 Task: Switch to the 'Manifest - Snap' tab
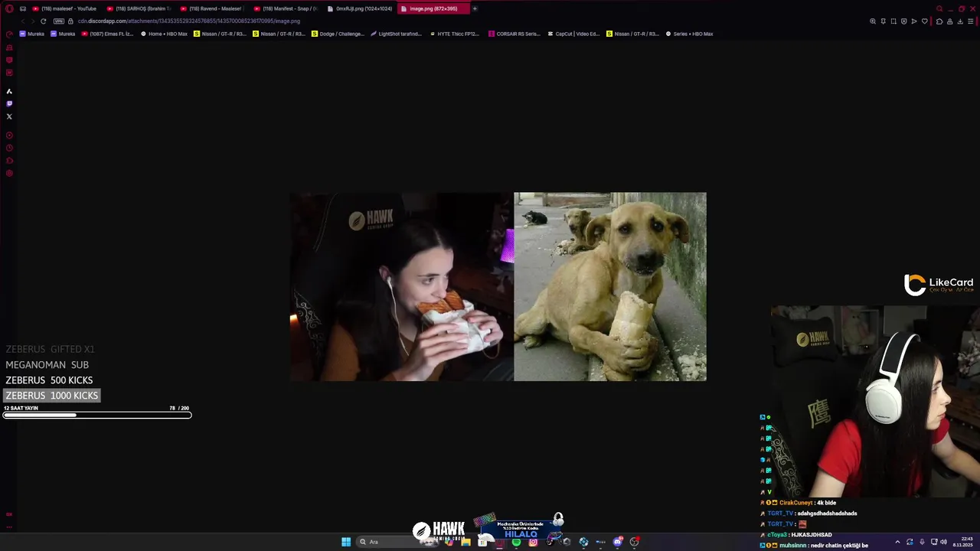[286, 8]
